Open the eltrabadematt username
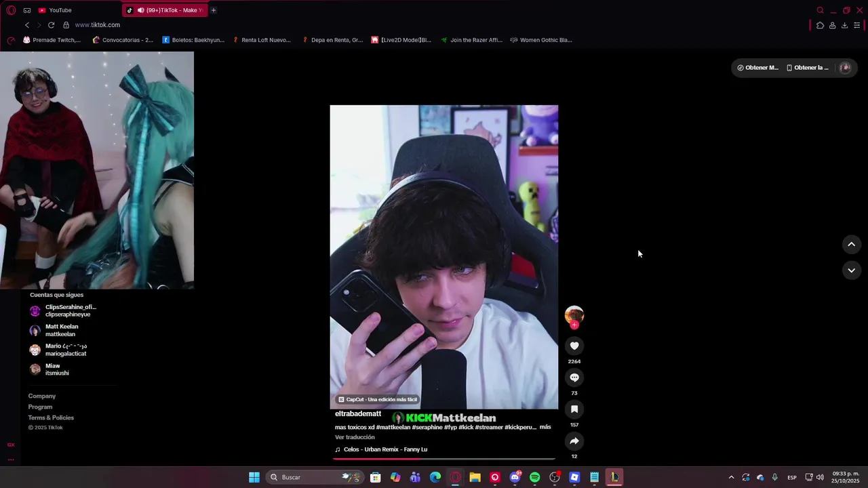868x488 pixels. [x=358, y=414]
